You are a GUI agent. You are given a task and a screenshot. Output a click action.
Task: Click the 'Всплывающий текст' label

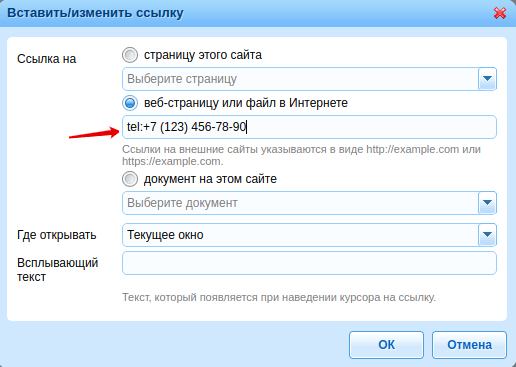tap(58, 270)
